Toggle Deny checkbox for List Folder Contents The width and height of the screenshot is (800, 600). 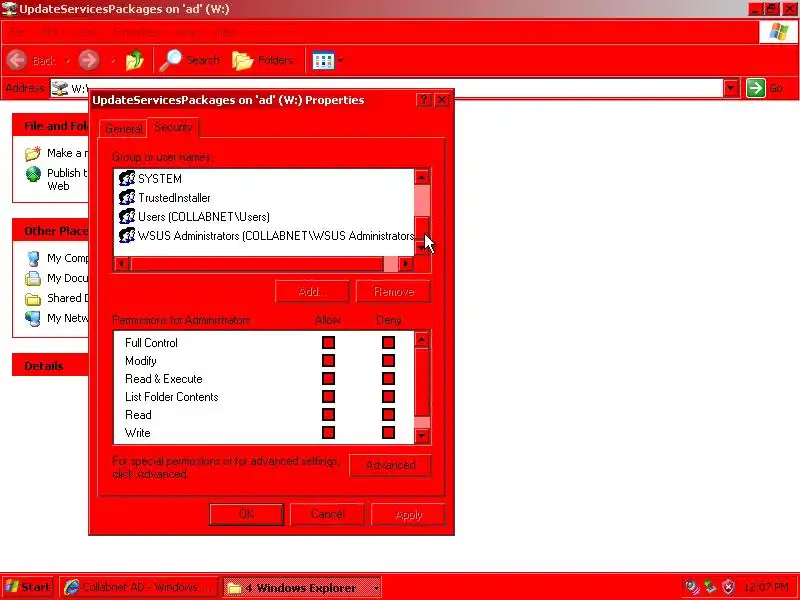tap(388, 396)
